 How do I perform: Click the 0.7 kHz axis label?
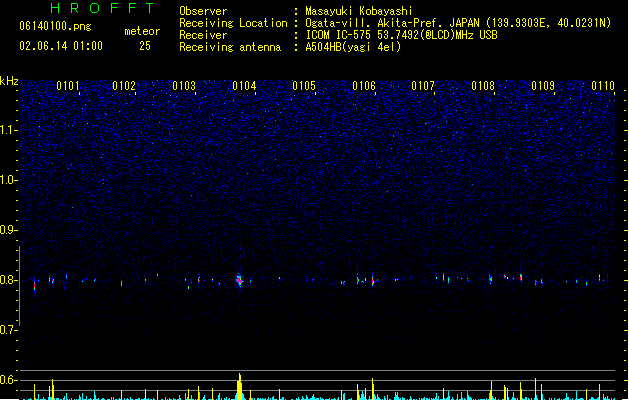8,330
